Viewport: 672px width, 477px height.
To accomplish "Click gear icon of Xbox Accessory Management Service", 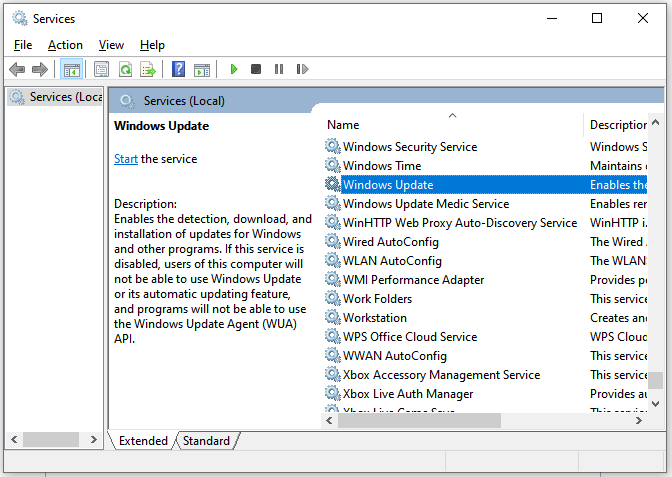I will [x=332, y=374].
